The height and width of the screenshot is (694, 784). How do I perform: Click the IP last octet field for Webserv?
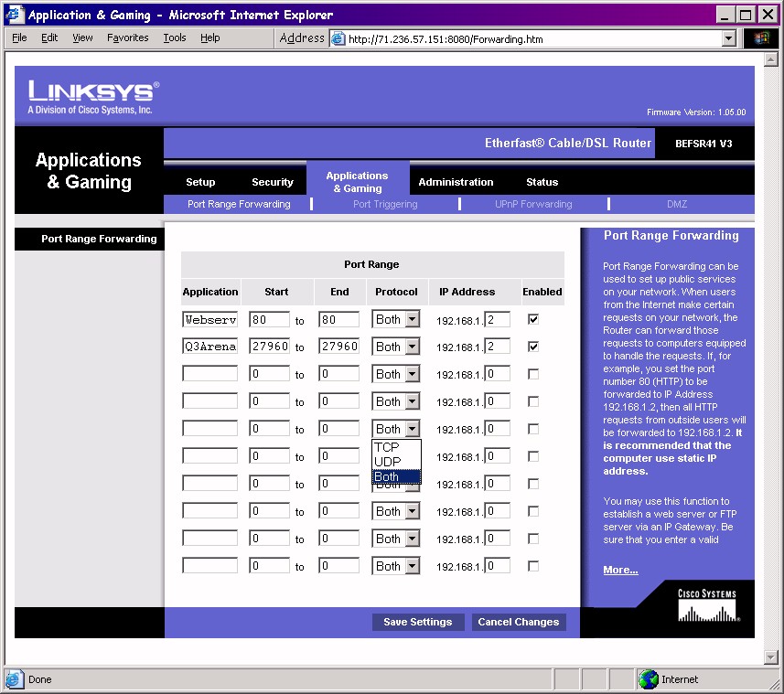pos(498,320)
